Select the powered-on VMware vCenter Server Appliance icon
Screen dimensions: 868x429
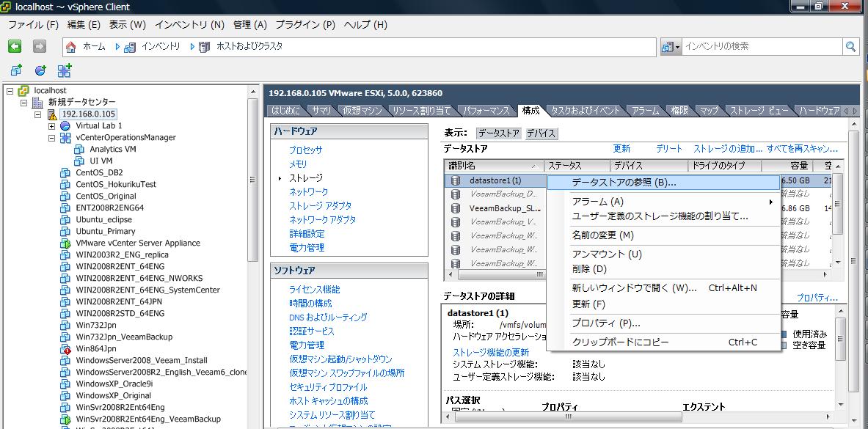point(65,243)
